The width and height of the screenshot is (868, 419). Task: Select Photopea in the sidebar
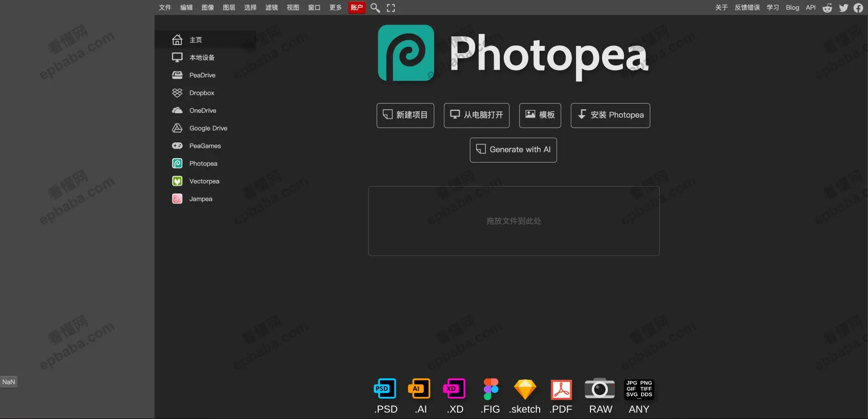[205, 164]
